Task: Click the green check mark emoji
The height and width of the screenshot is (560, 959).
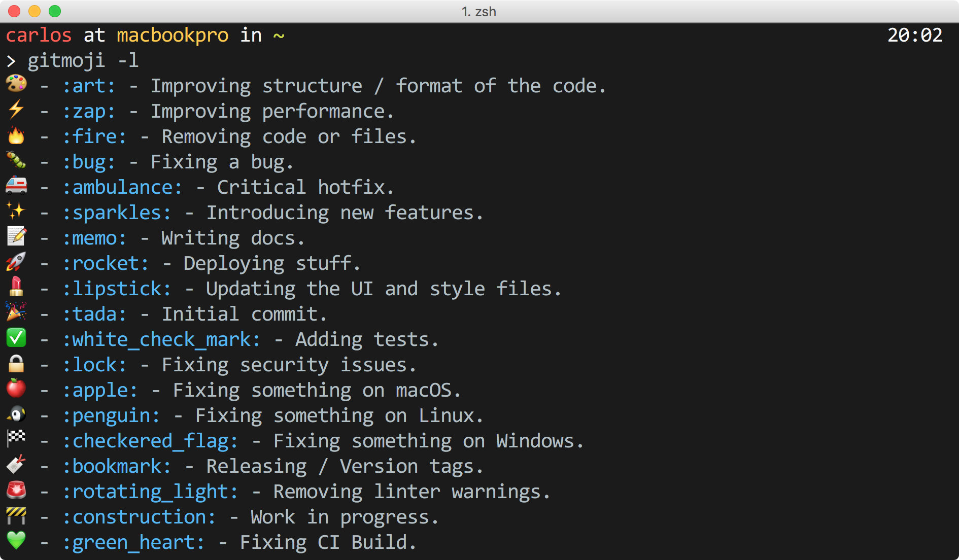Action: (16, 338)
